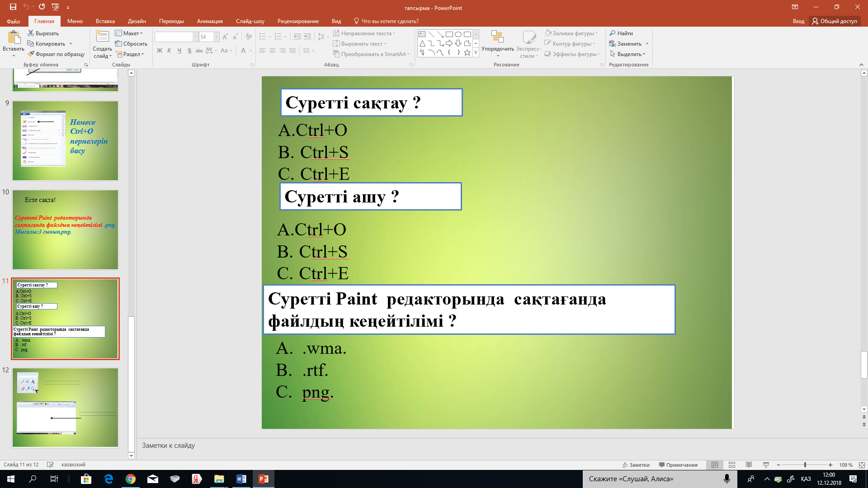Click the Общий доступ share button
The image size is (868, 488).
[x=835, y=21]
